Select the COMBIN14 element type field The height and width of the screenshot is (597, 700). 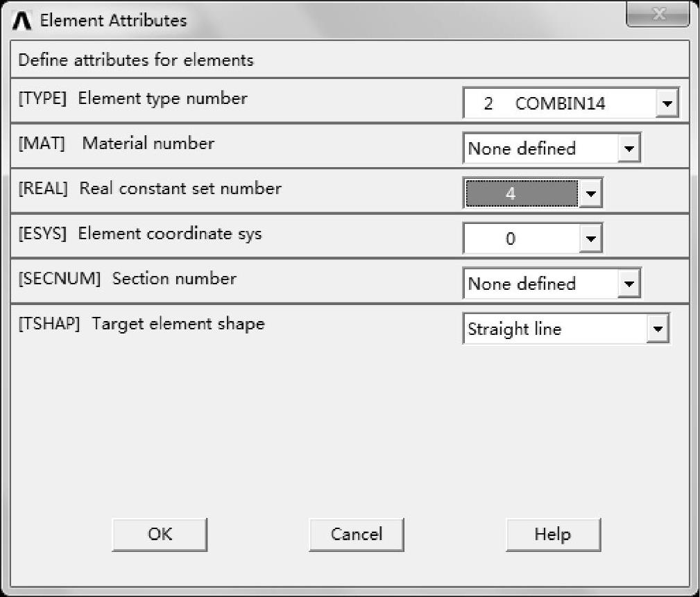point(559,104)
